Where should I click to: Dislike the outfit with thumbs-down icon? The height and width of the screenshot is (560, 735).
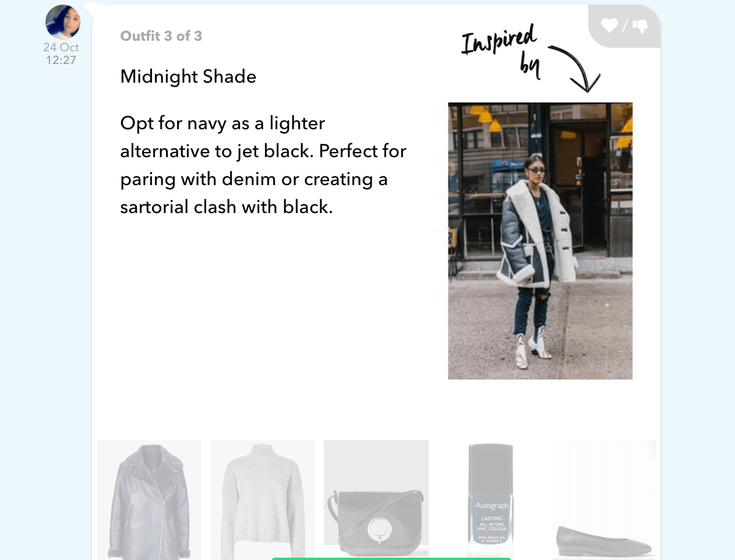click(x=640, y=26)
